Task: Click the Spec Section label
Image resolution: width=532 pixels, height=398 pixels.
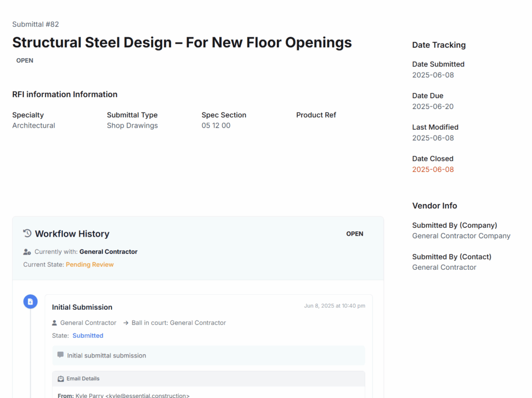Action: tap(223, 115)
